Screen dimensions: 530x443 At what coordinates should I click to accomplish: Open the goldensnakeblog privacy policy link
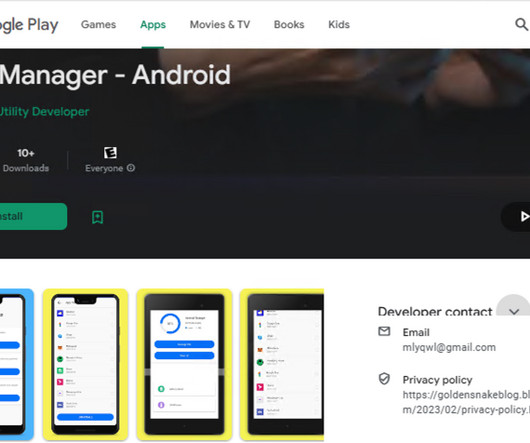point(466,402)
